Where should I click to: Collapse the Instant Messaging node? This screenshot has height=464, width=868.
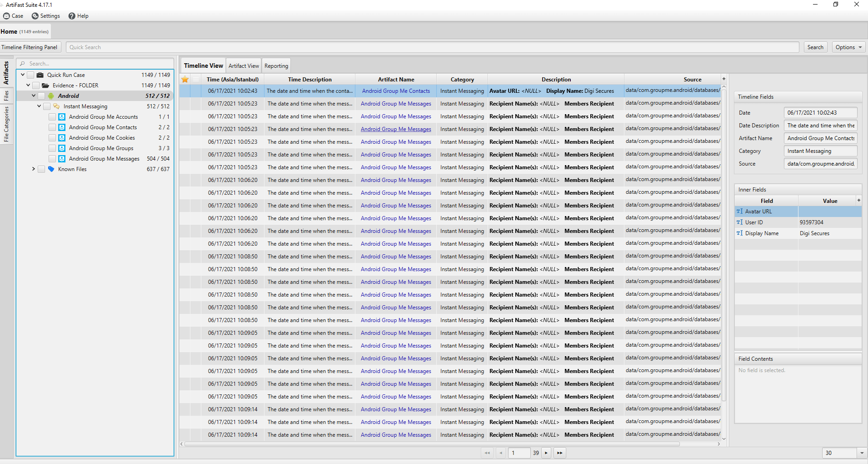click(39, 106)
